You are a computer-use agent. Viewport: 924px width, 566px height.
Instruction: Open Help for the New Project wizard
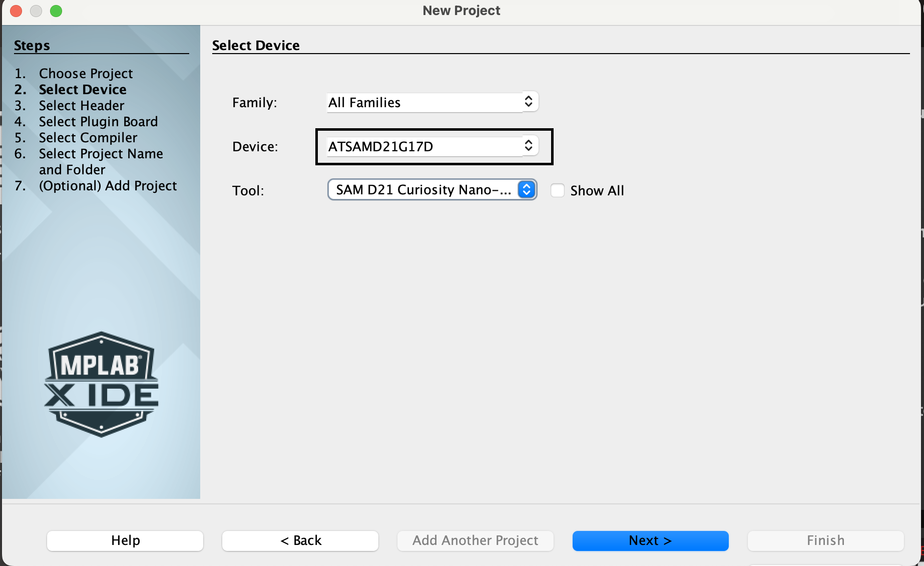[125, 540]
